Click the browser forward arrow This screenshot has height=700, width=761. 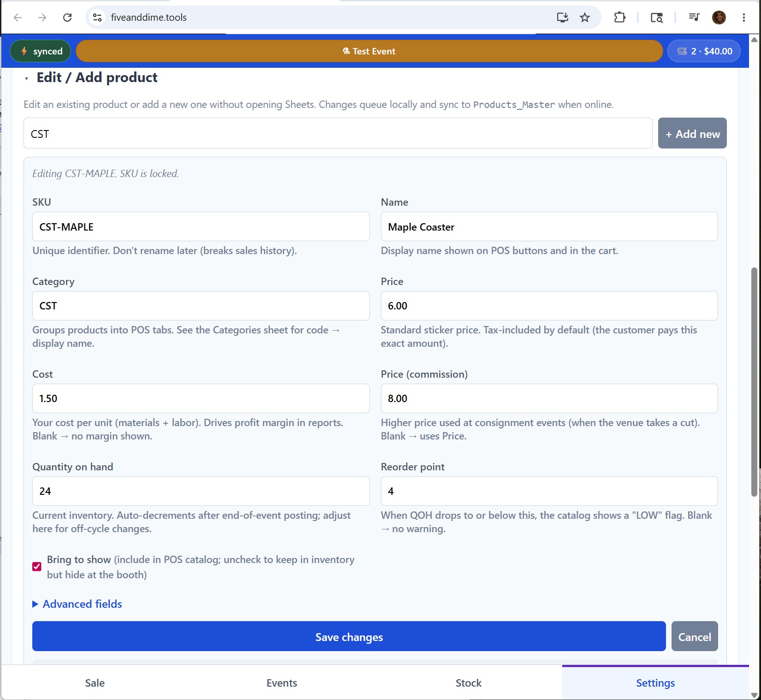pyautogui.click(x=42, y=18)
